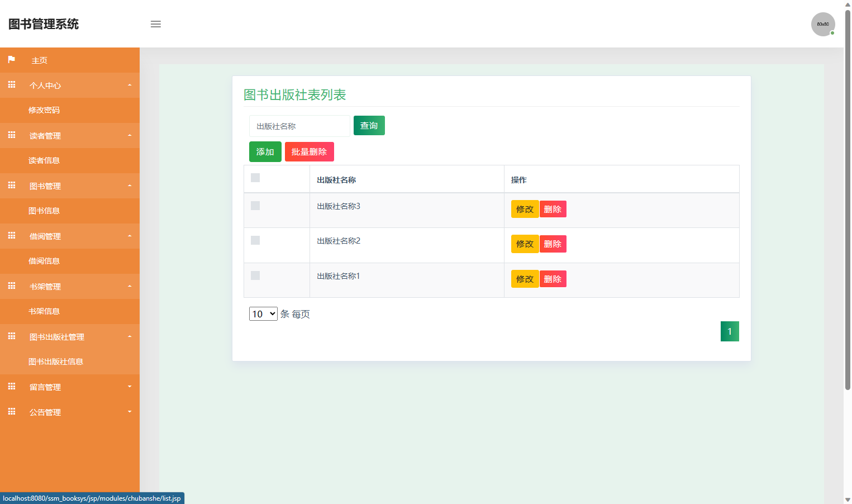852x504 pixels.
Task: Click the 出版社名称 search input field
Action: (x=299, y=126)
